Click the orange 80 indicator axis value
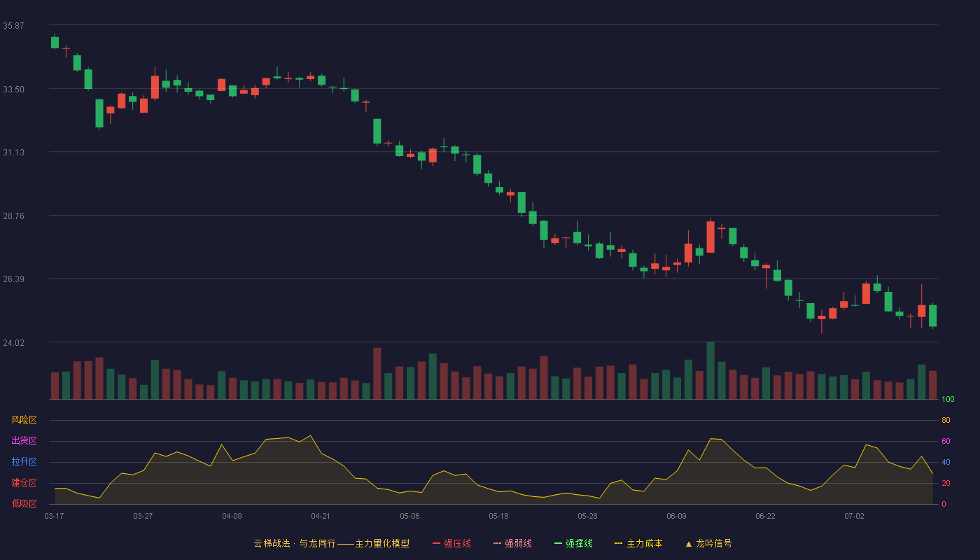Viewport: 980px width, 560px height. [946, 420]
